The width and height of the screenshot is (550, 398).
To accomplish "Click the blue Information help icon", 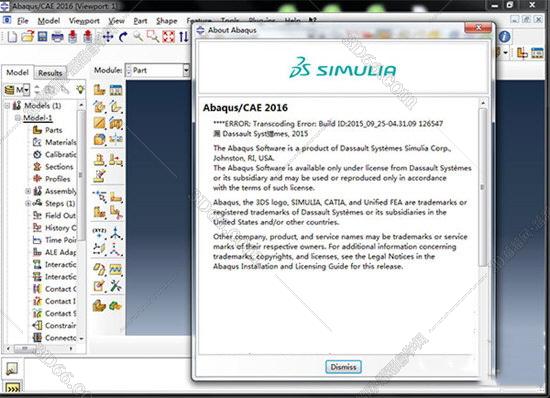I will (504, 36).
